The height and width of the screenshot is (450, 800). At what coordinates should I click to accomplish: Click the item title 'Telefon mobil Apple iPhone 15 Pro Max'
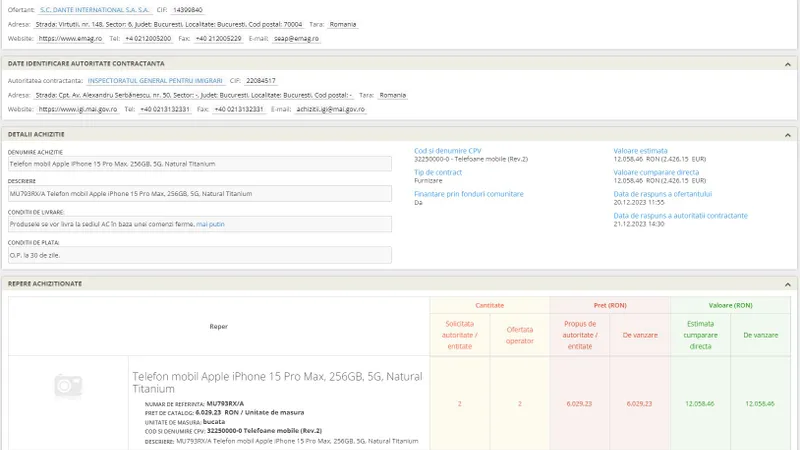[278, 382]
